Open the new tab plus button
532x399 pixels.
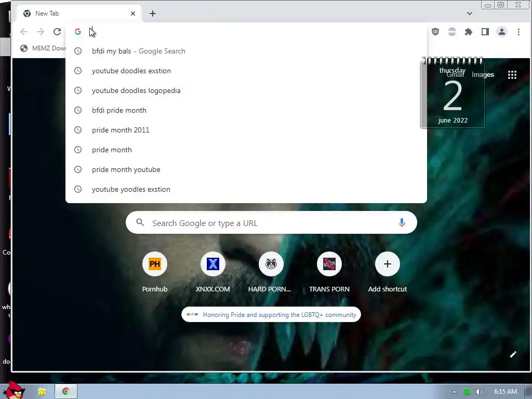[x=153, y=14]
